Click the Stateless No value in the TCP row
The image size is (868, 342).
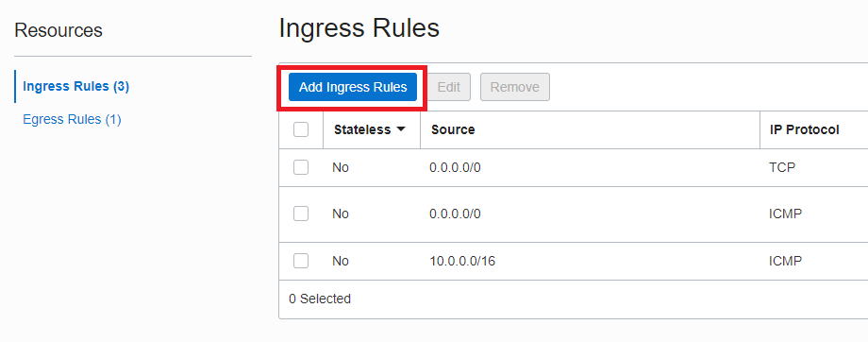pyautogui.click(x=341, y=167)
